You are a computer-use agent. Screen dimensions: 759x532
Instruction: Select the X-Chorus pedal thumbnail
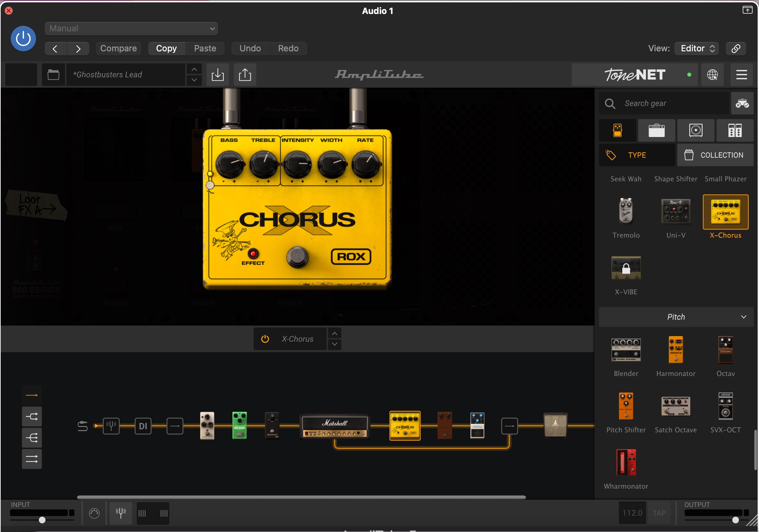[x=726, y=212]
